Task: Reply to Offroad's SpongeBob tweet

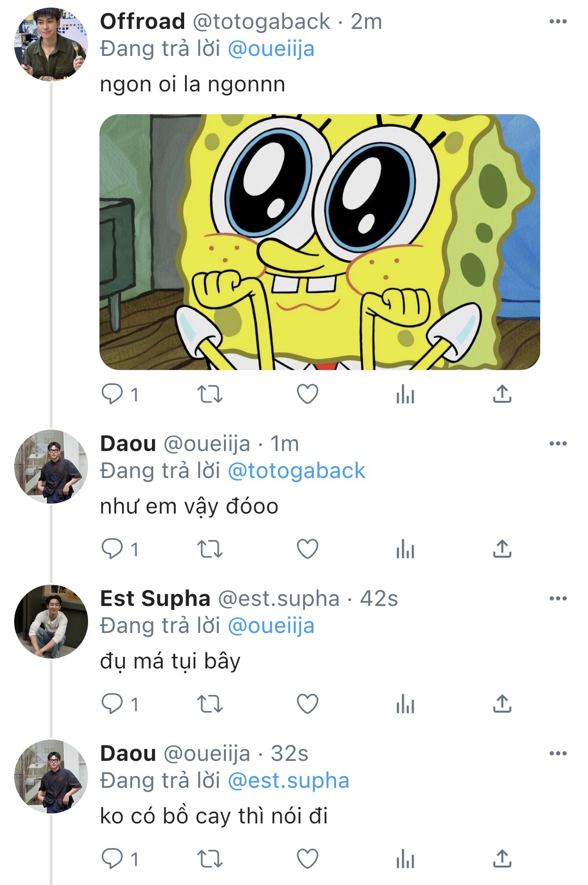Action: (x=112, y=394)
